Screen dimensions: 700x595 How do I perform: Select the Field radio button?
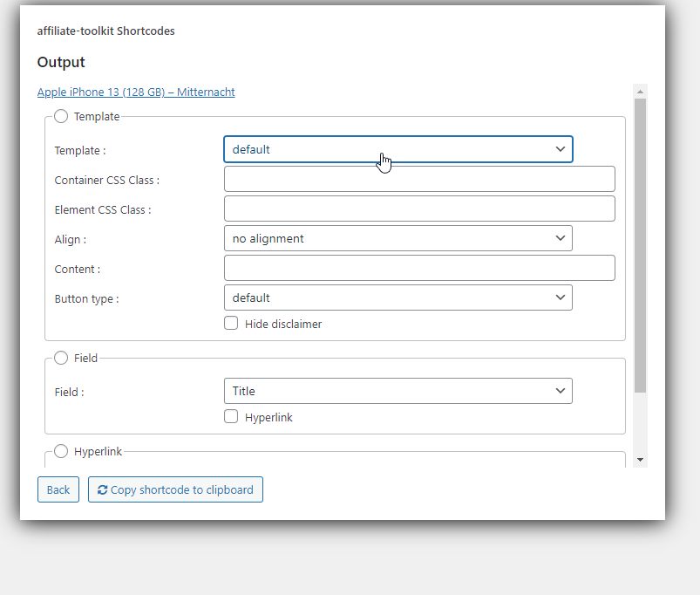(61, 358)
